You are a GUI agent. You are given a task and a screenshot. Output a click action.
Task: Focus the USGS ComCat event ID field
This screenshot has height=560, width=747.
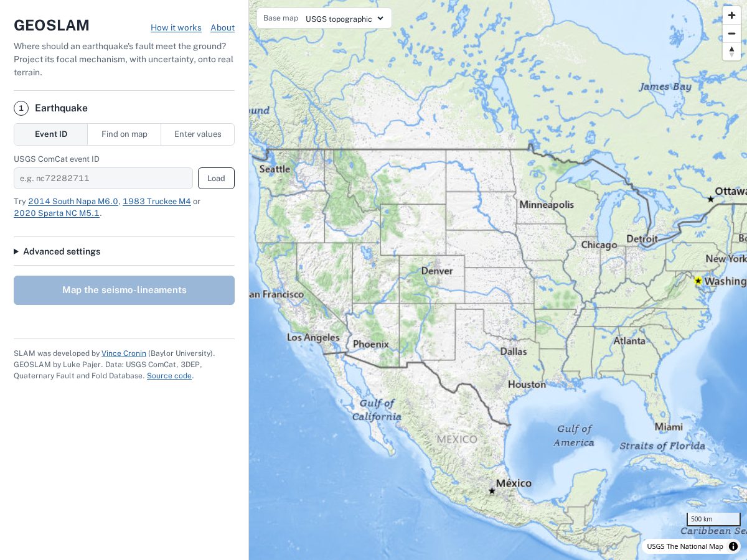[103, 179]
